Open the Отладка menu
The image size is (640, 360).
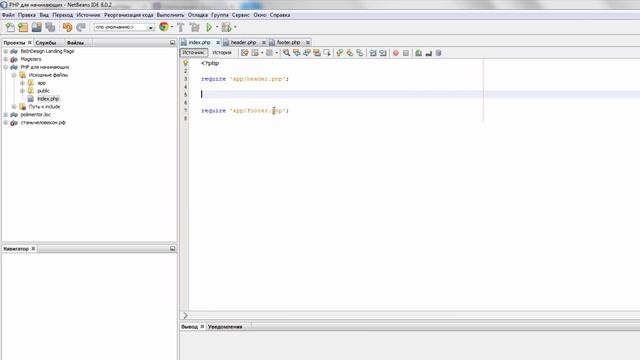pos(198,15)
